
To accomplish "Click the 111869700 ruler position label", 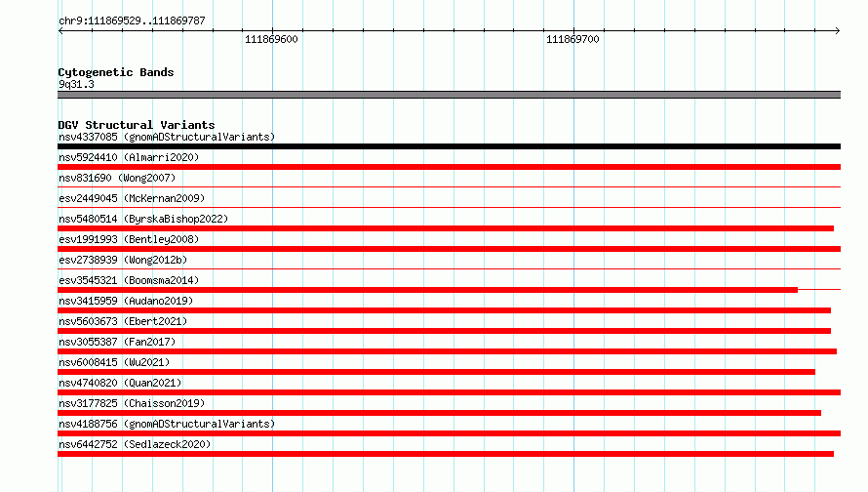I will pyautogui.click(x=572, y=39).
